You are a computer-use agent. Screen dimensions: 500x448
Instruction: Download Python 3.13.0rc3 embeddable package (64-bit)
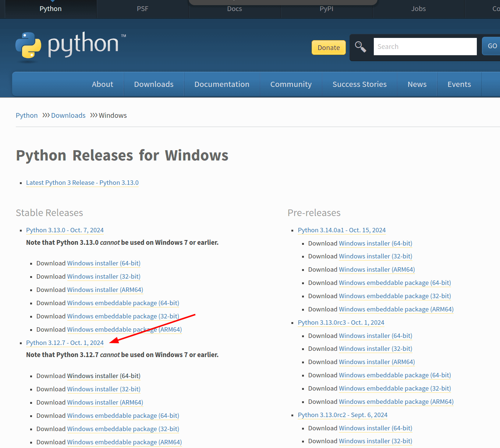click(395, 375)
